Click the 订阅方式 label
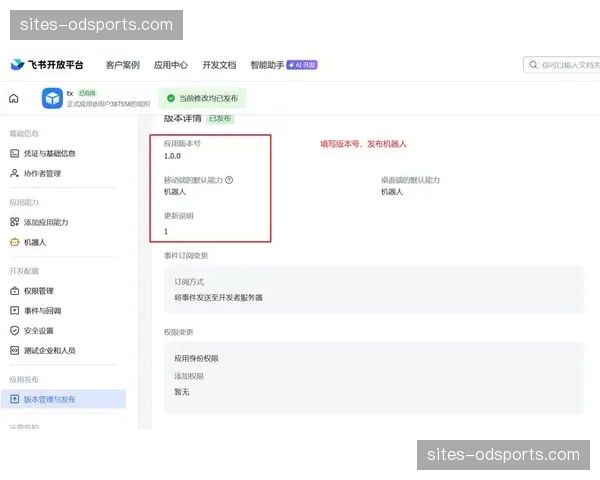Image resolution: width=600 pixels, height=480 pixels. [189, 282]
